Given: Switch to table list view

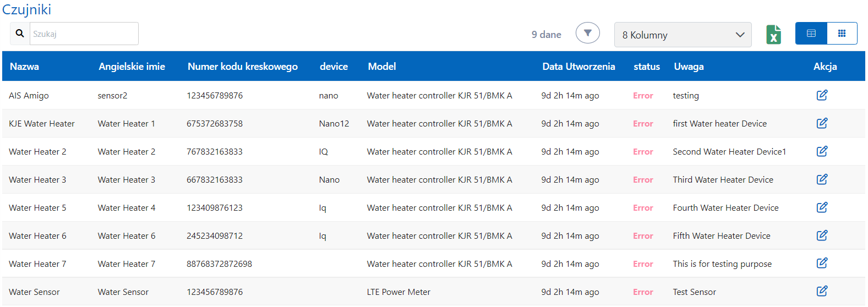Looking at the screenshot, I should coord(811,34).
